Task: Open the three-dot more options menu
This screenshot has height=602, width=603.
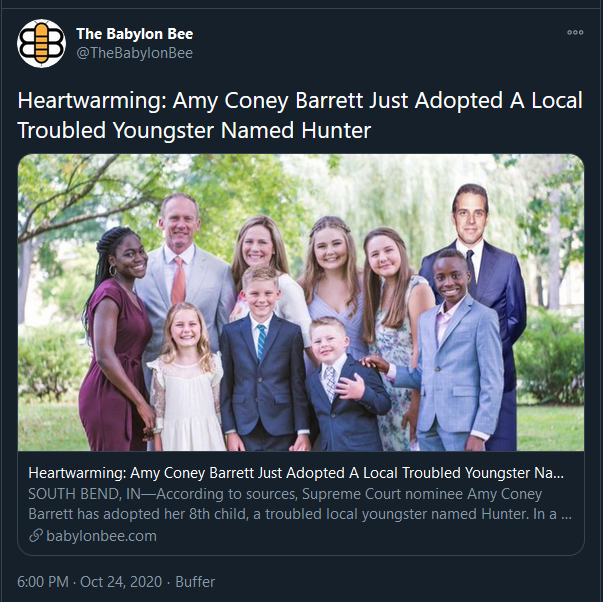Action: click(575, 32)
